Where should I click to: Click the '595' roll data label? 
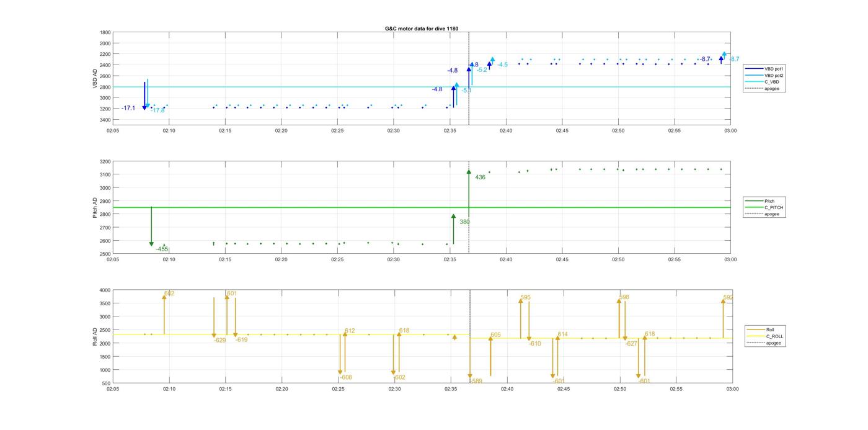point(526,297)
